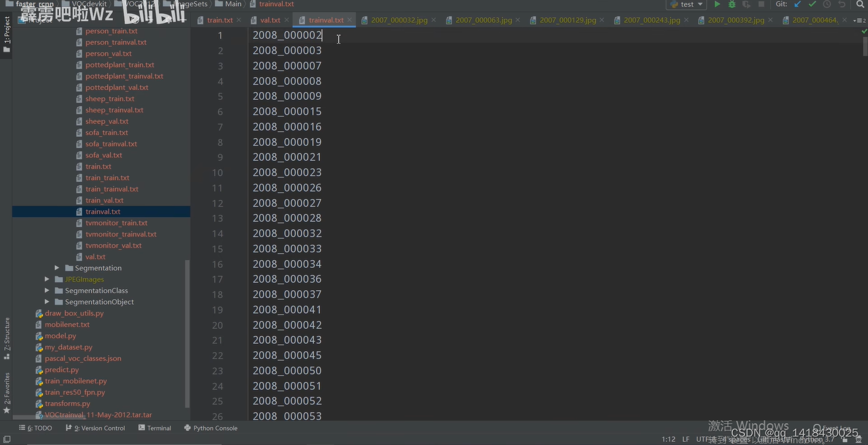Click the editor vertical scrollbar
Viewport: 868px width, 445px height.
(865, 46)
